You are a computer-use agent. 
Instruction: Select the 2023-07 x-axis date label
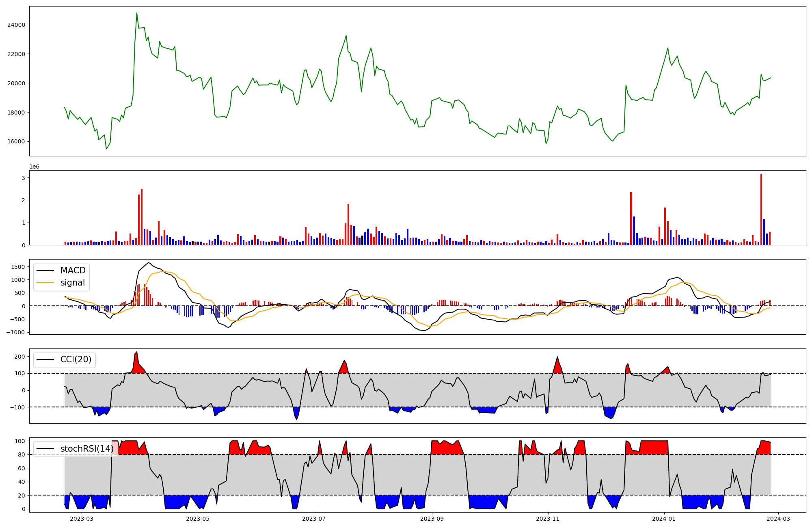click(x=314, y=519)
